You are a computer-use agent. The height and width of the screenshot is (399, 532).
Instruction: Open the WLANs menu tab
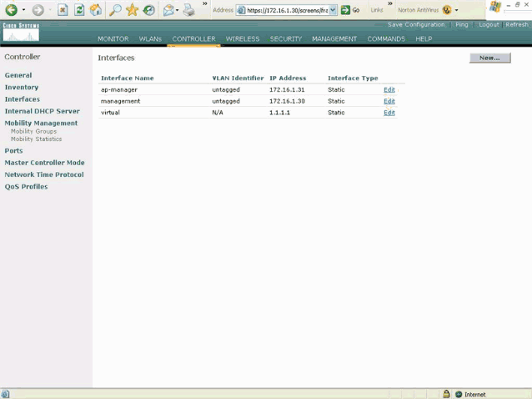[150, 38]
